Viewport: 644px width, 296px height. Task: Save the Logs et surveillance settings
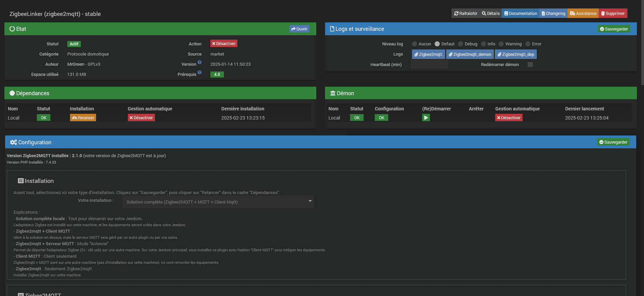(x=614, y=29)
